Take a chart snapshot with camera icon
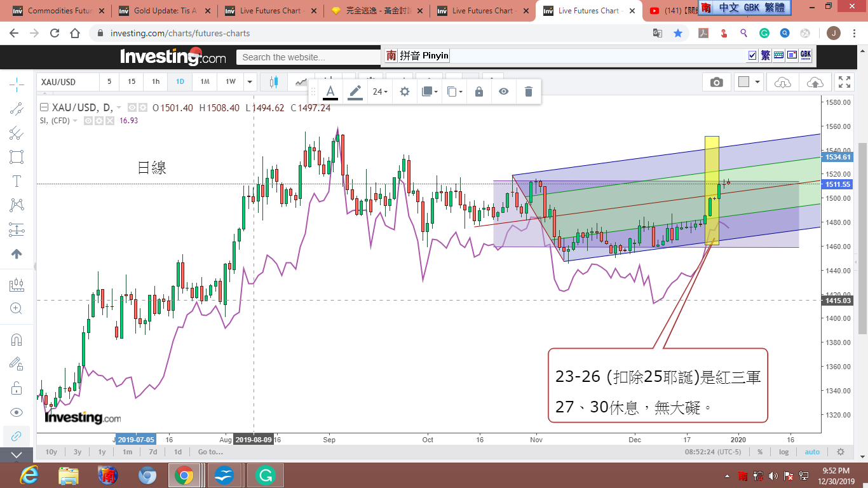This screenshot has width=868, height=488. click(x=716, y=82)
